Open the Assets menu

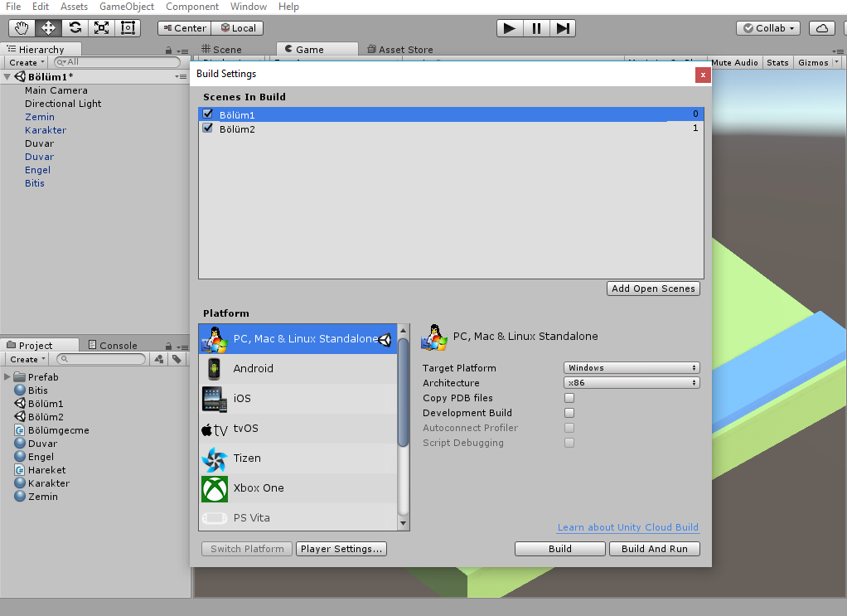pos(74,7)
